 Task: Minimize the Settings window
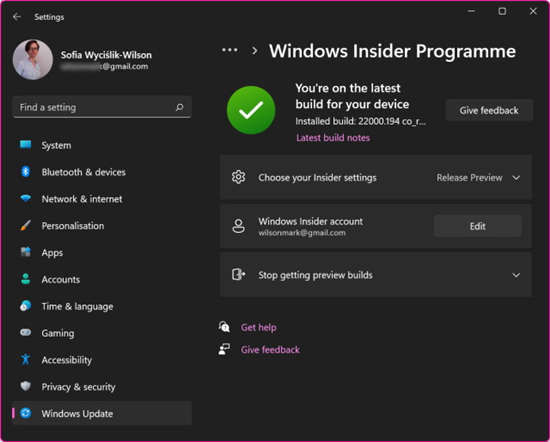(x=471, y=11)
